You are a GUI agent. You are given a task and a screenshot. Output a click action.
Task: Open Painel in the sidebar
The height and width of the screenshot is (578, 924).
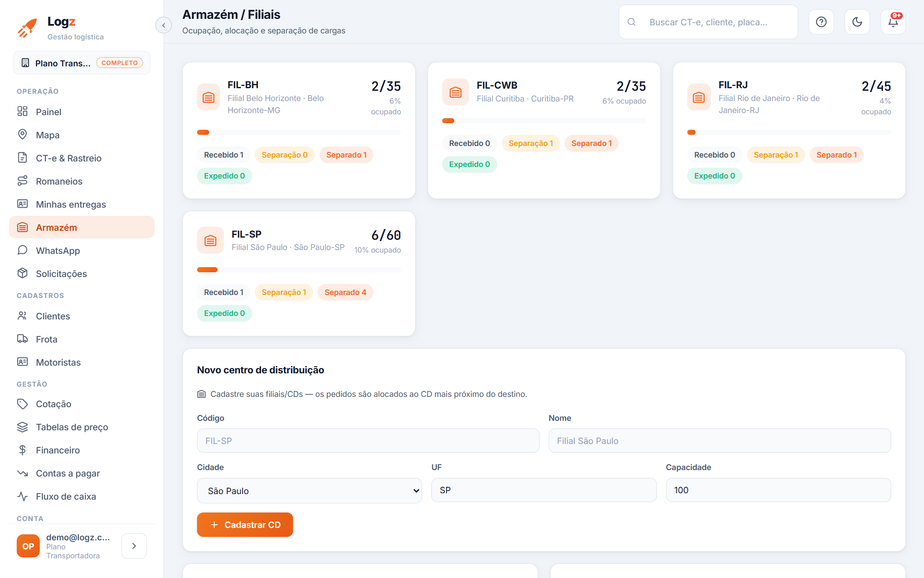[x=82, y=112]
